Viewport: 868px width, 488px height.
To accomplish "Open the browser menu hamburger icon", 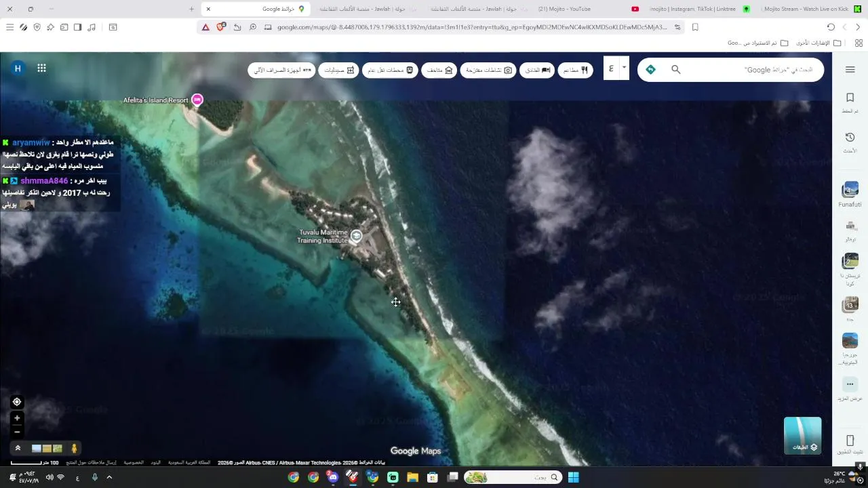I will click(9, 27).
